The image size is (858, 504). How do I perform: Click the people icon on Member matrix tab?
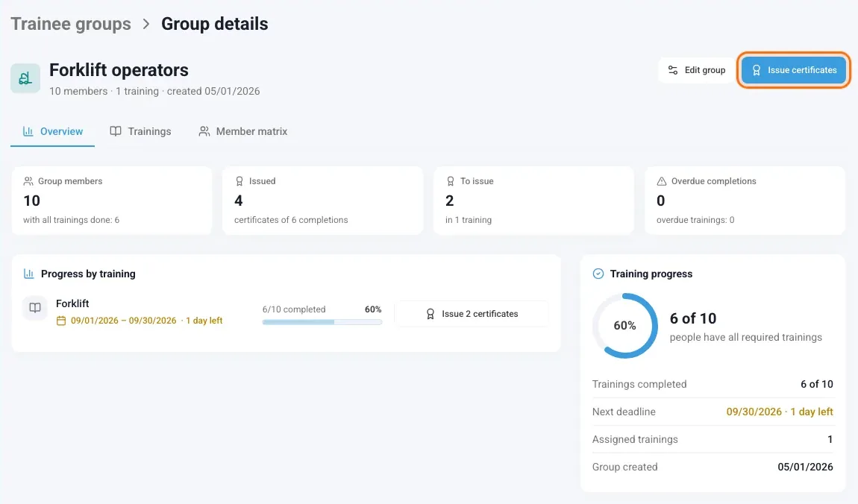point(204,131)
